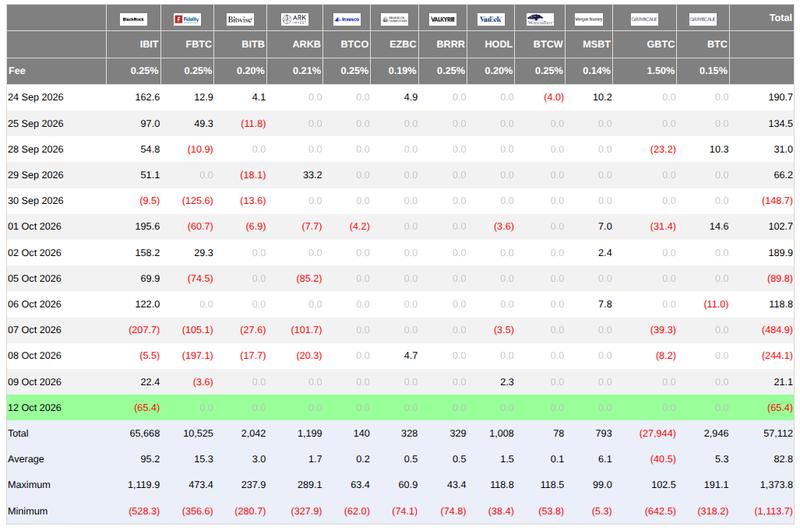Click the Valkyrie logo above BRRR
The height and width of the screenshot is (530, 800).
(x=442, y=19)
